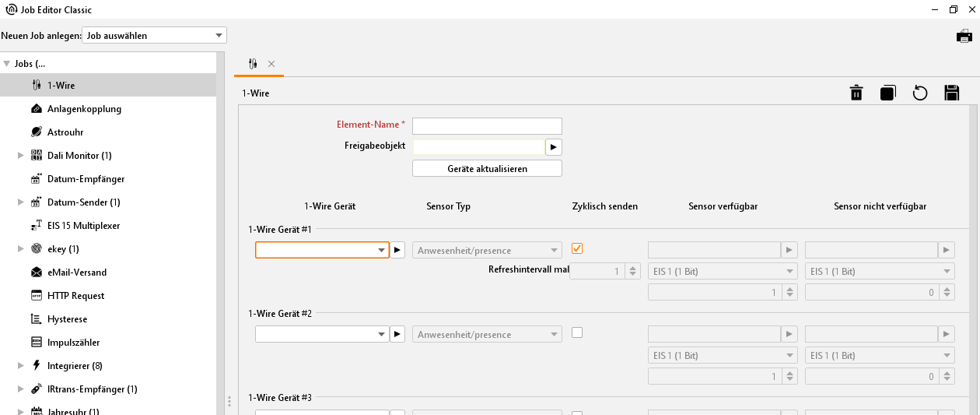This screenshot has height=415, width=980.
Task: Click the trash delete icon
Action: pos(856,93)
